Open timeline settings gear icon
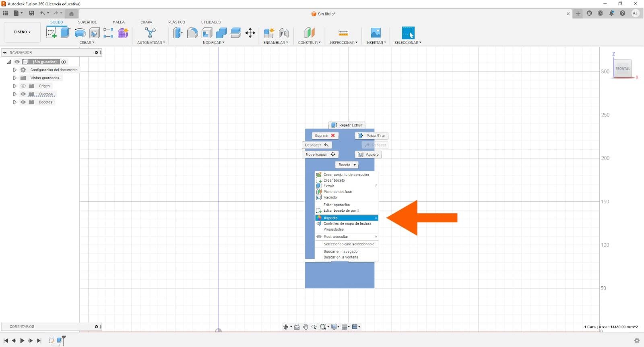This screenshot has width=644, height=347. pos(637,341)
